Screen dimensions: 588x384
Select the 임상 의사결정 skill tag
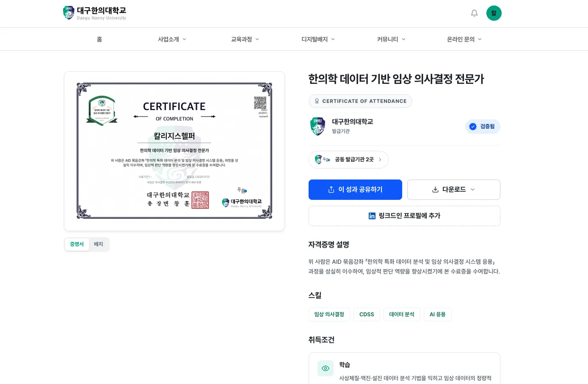[x=329, y=315]
